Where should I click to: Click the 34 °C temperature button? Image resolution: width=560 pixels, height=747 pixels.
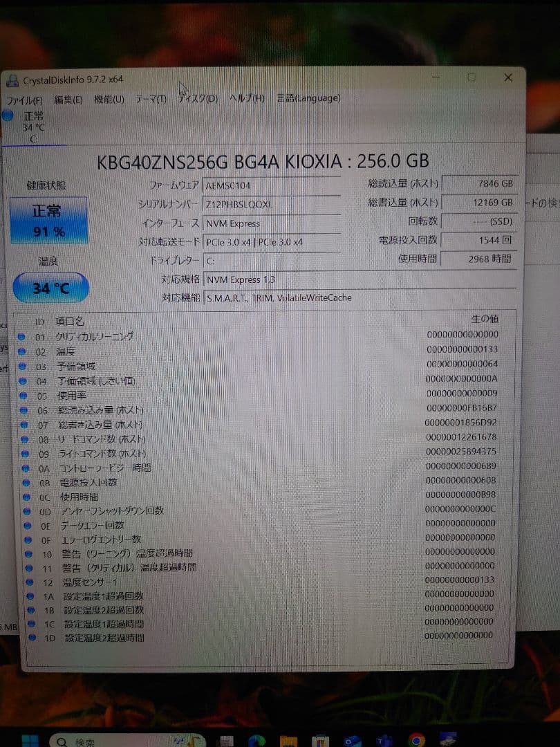point(50,288)
